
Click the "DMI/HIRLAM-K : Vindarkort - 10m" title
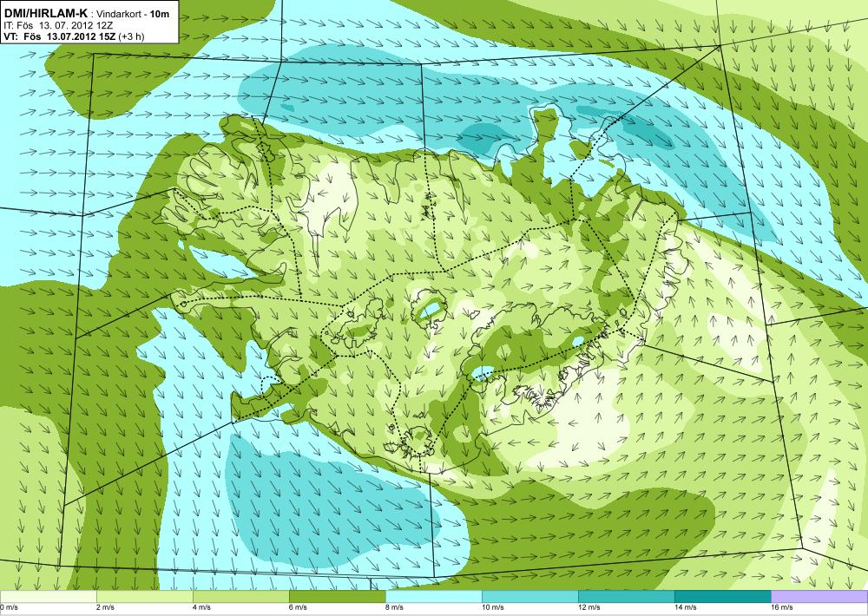86,14
